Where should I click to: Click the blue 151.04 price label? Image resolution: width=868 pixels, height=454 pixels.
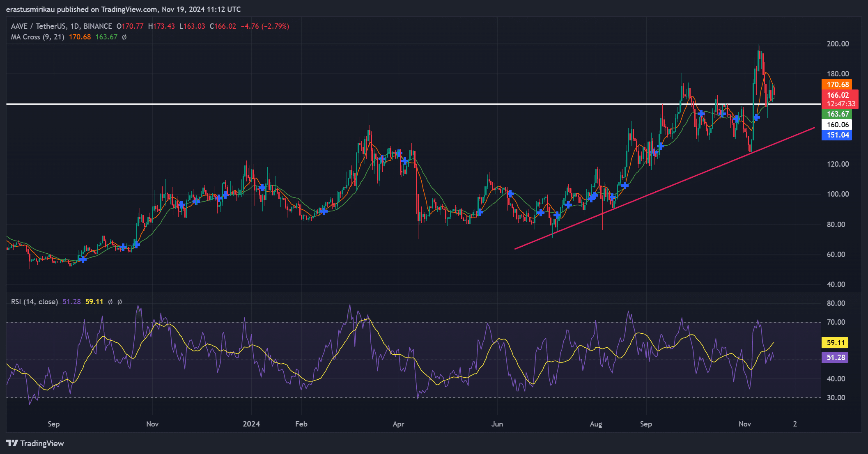click(x=837, y=135)
